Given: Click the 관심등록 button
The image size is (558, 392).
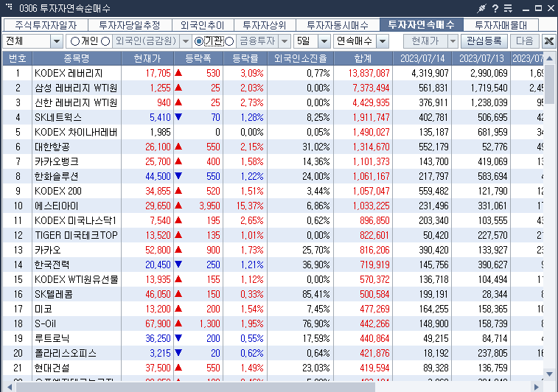Looking at the screenshot, I should (484, 41).
